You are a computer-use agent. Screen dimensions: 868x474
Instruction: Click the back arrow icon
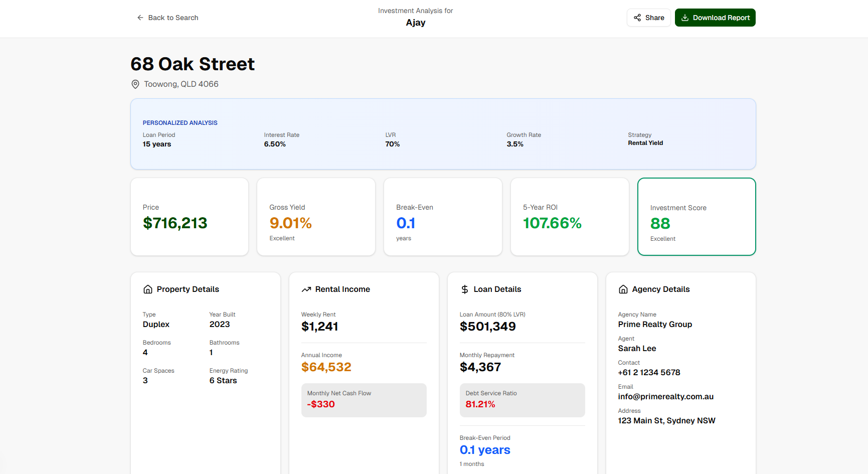140,18
